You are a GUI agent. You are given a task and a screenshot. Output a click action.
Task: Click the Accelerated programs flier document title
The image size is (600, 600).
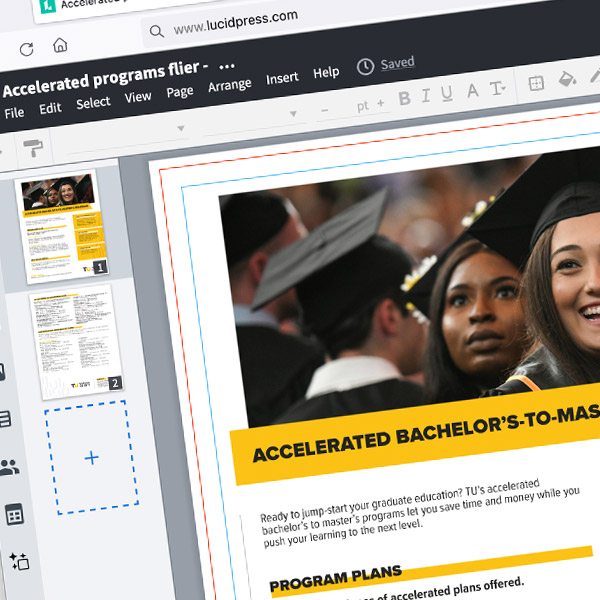[105, 79]
